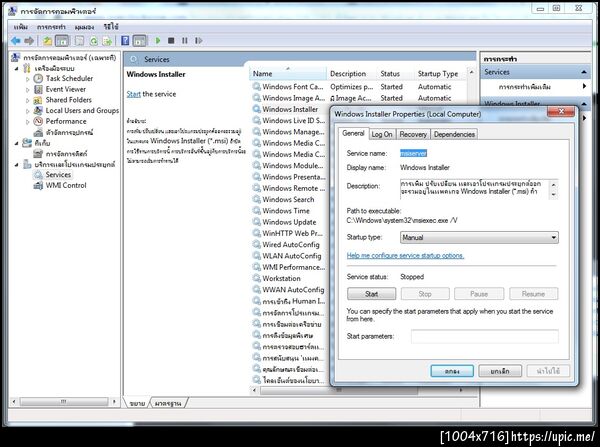Sort by Status column header
This screenshot has width=600, height=447.
tap(395, 73)
